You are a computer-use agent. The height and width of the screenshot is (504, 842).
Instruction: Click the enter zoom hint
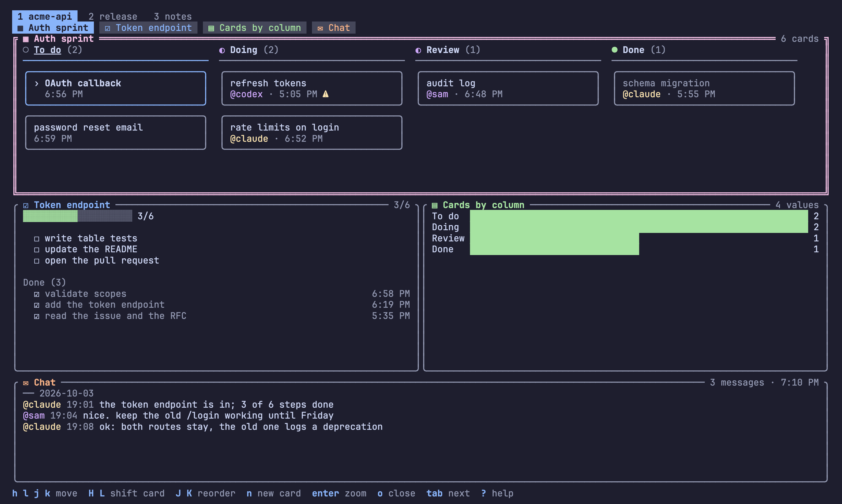(x=339, y=493)
